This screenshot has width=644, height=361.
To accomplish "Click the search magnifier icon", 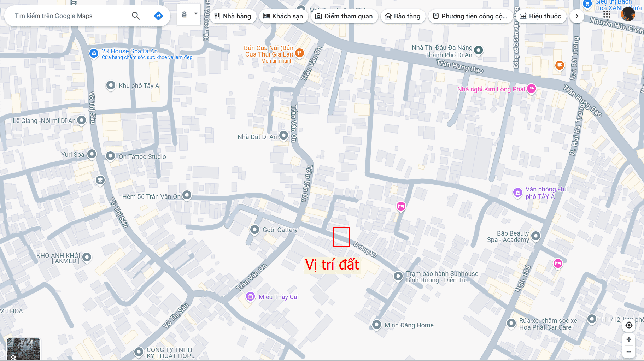I will point(136,16).
